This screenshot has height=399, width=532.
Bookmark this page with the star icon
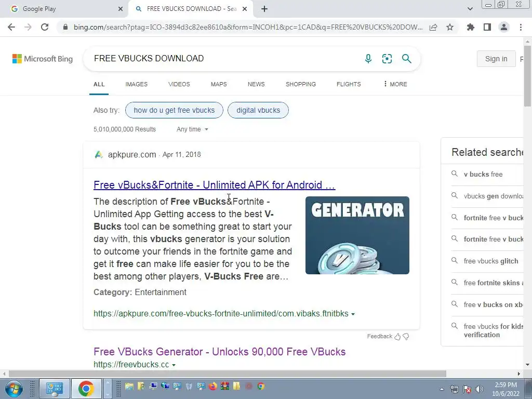click(450, 27)
